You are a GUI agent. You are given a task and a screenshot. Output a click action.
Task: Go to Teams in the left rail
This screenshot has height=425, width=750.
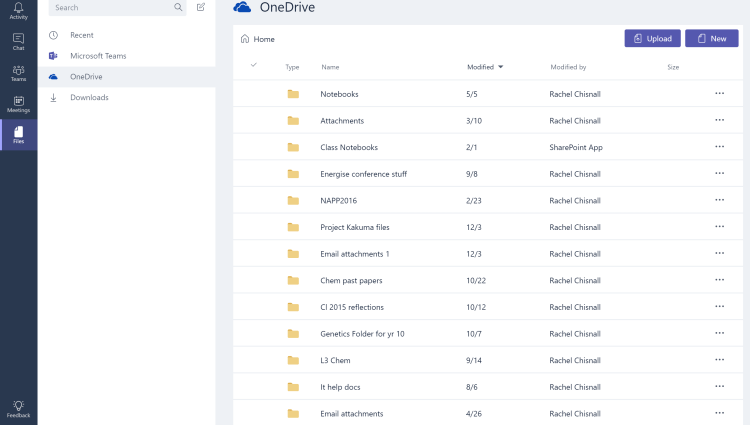coord(18,72)
